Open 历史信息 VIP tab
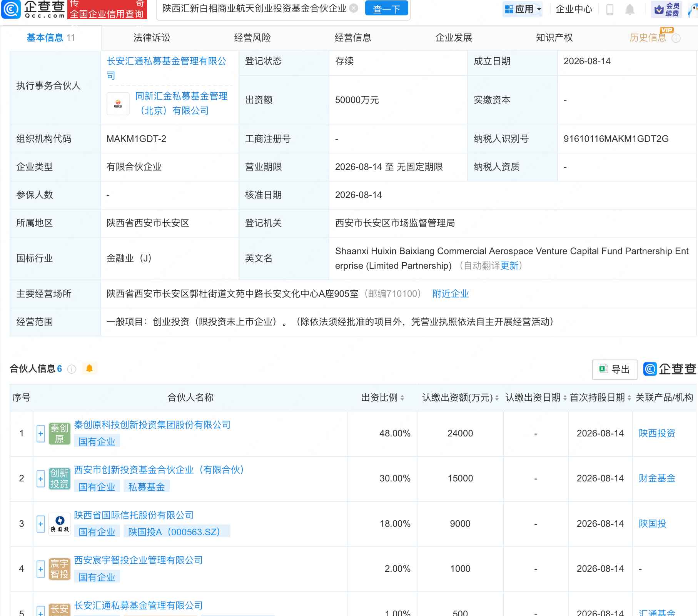The height and width of the screenshot is (616, 698). pyautogui.click(x=648, y=38)
